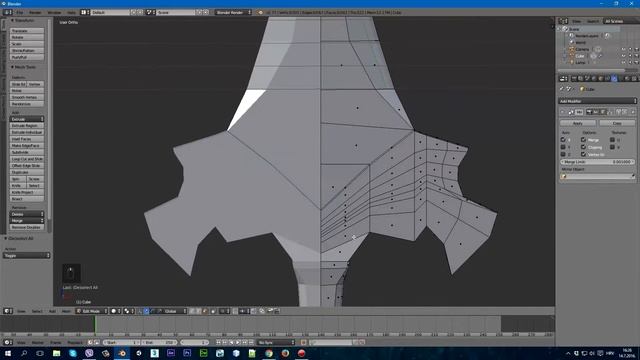Click the 3D view editor type icon
640x360 pixels.
pyautogui.click(x=8, y=311)
